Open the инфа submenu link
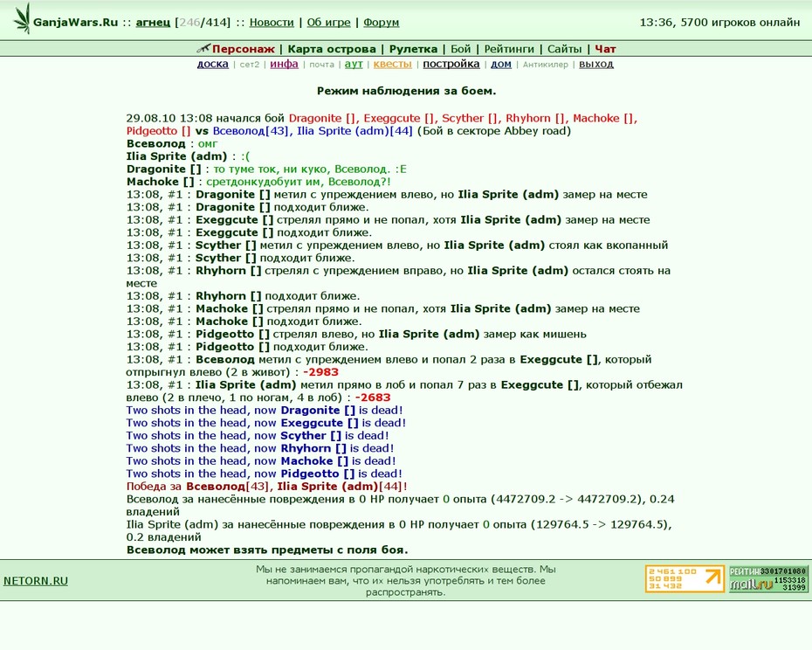Screen dimensions: 812x650 click(x=285, y=64)
